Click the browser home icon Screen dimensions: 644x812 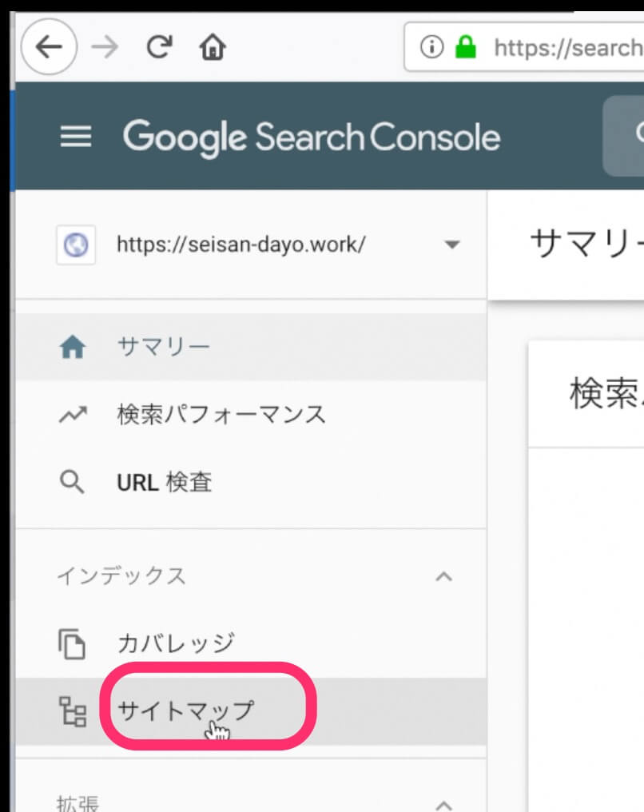pyautogui.click(x=212, y=49)
